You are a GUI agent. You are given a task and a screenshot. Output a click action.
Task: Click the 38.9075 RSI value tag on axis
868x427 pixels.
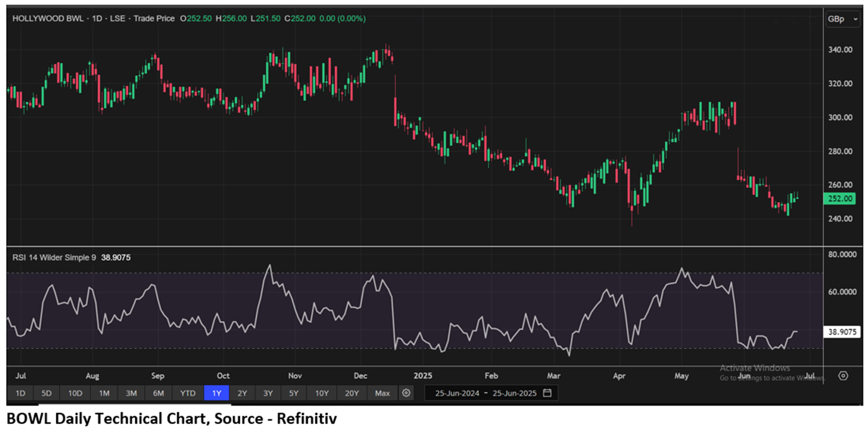pyautogui.click(x=843, y=331)
